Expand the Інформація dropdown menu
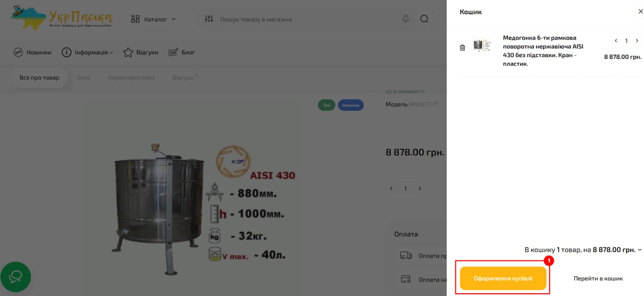 88,52
